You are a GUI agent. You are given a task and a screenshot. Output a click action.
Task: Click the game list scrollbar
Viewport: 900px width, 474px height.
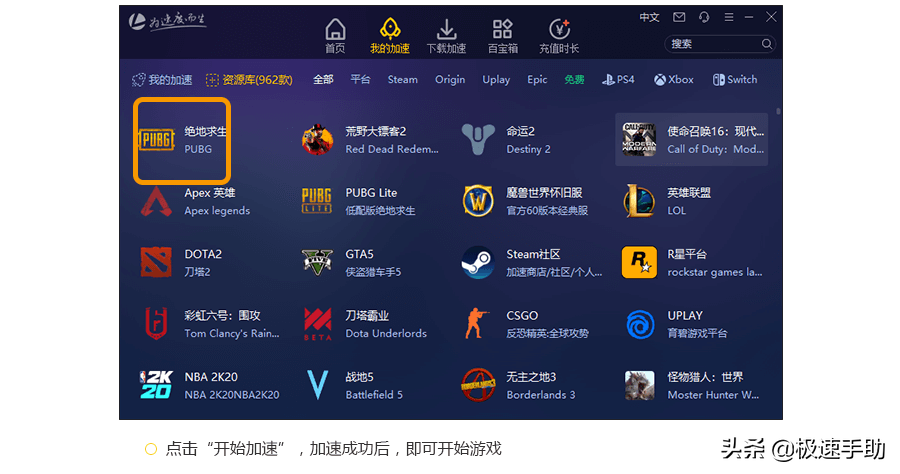click(x=778, y=111)
